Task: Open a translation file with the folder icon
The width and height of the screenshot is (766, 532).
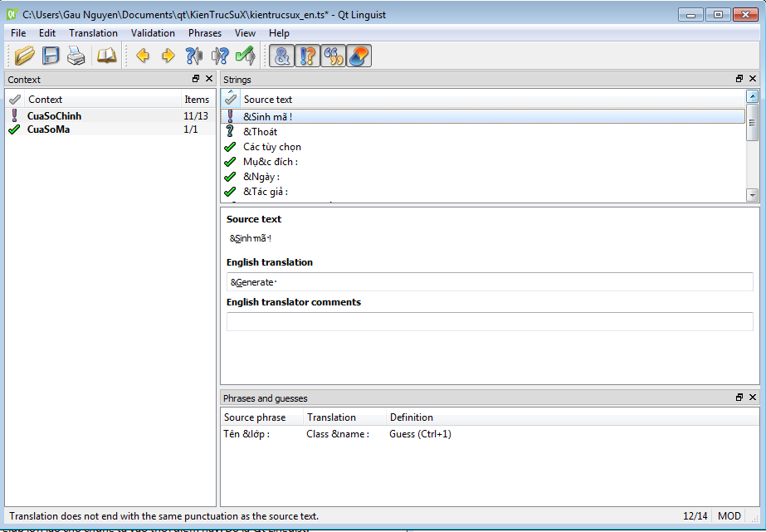Action: click(x=24, y=56)
